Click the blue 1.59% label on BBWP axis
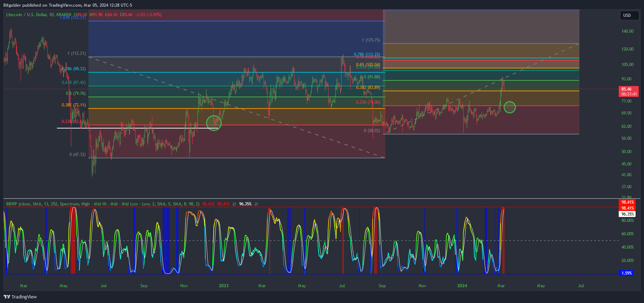The height and width of the screenshot is (303, 644). click(x=626, y=273)
